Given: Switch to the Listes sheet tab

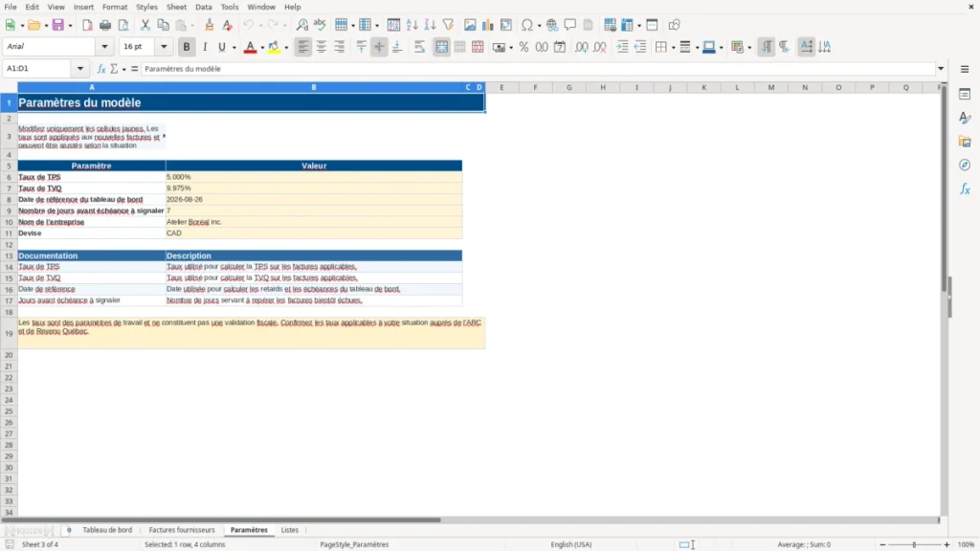Looking at the screenshot, I should coord(289,530).
